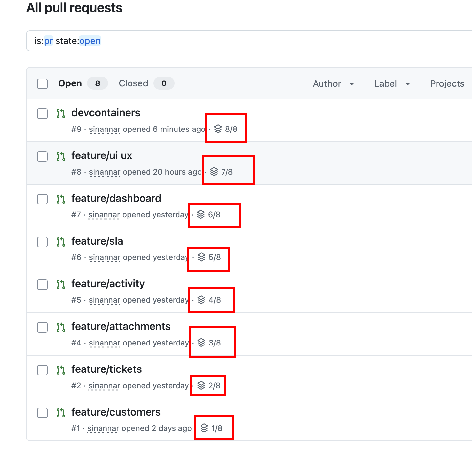The width and height of the screenshot is (472, 476).
Task: Click the pull request icon beside devcontainers
Action: tap(61, 114)
